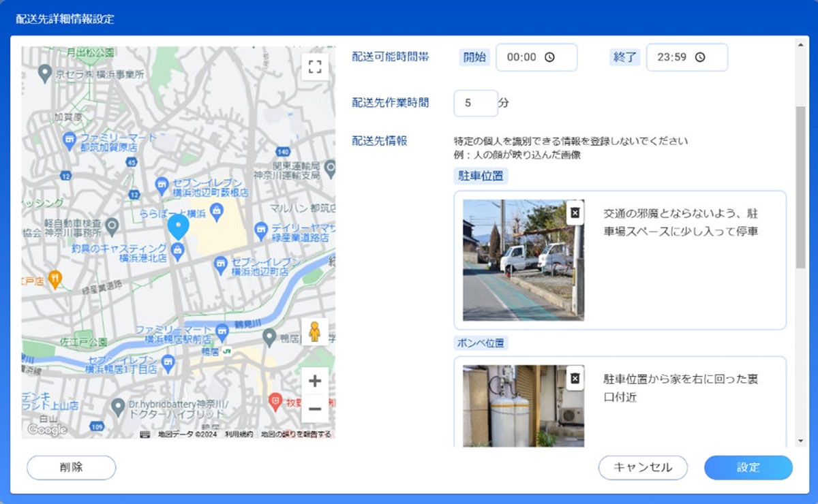Confirm with the 設定 button
This screenshot has height=504, width=818.
coord(748,467)
